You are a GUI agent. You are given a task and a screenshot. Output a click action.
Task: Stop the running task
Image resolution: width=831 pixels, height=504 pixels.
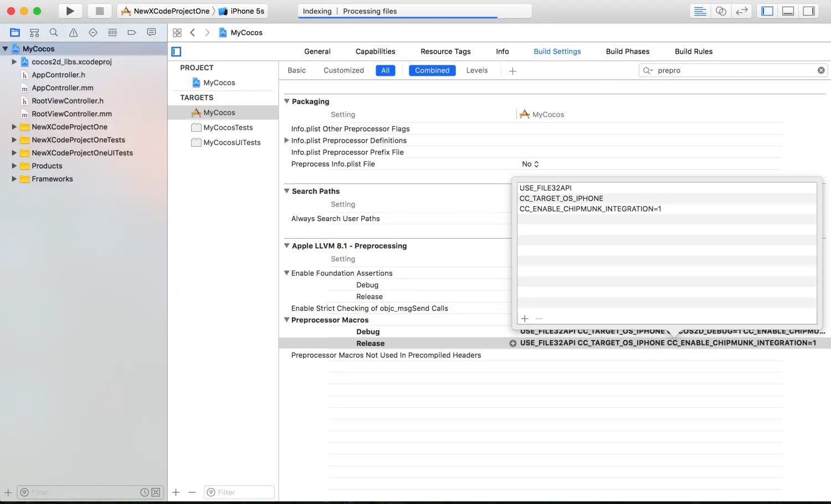click(100, 11)
